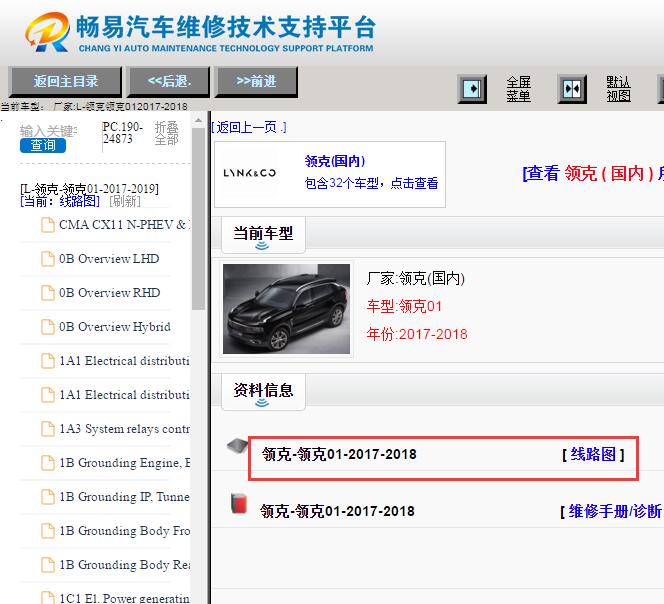Click the black Lynk 01 car thumbnail
The image size is (664, 604).
tap(286, 309)
